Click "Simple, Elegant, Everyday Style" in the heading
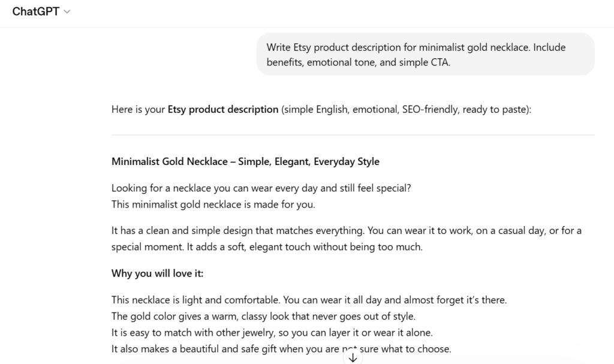Screen dimensions: 614x364 (309, 162)
